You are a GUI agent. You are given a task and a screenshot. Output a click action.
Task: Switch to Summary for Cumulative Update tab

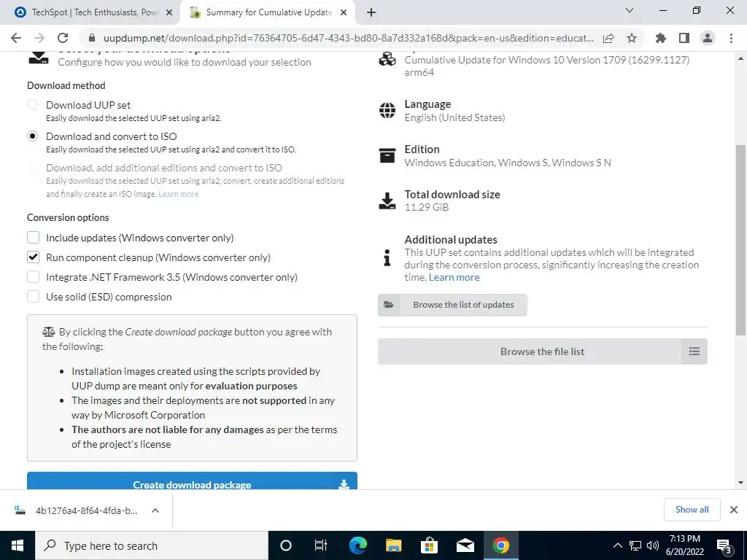coord(268,12)
